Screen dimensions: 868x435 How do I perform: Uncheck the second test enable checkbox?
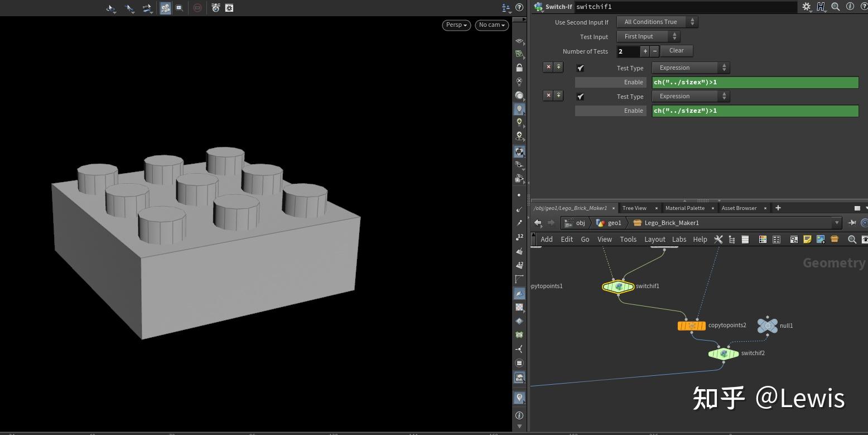click(581, 97)
